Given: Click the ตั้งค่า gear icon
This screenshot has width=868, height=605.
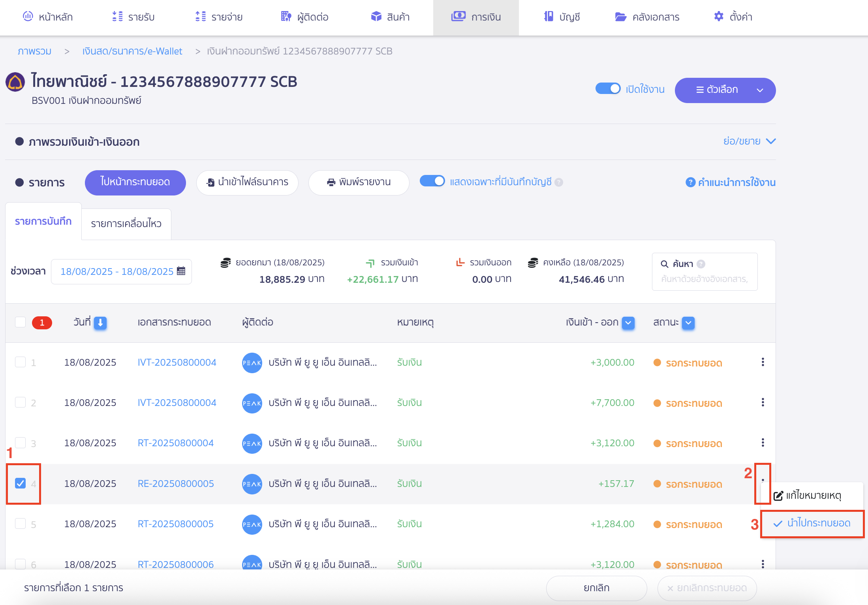Looking at the screenshot, I should [x=719, y=17].
